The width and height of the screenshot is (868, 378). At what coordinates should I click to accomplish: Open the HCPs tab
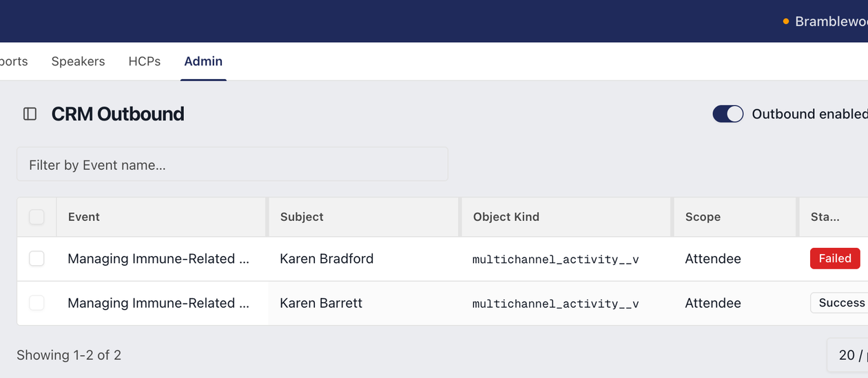pos(145,61)
